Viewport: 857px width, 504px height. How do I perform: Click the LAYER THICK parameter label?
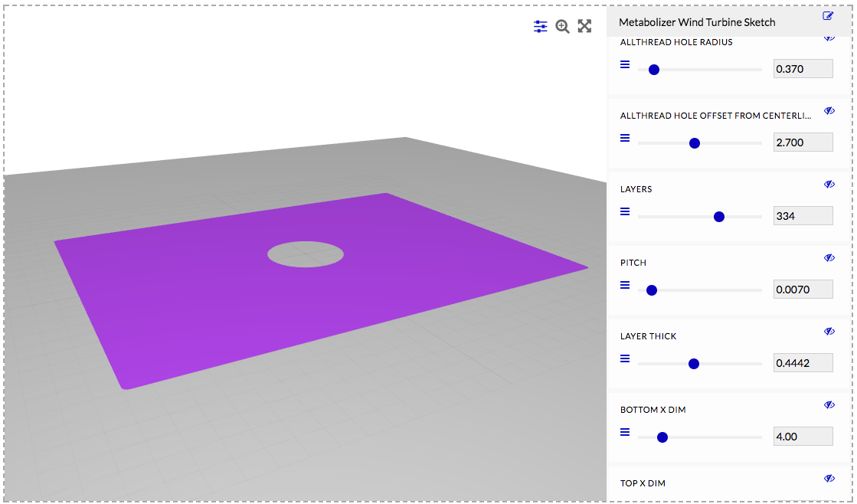tap(648, 336)
